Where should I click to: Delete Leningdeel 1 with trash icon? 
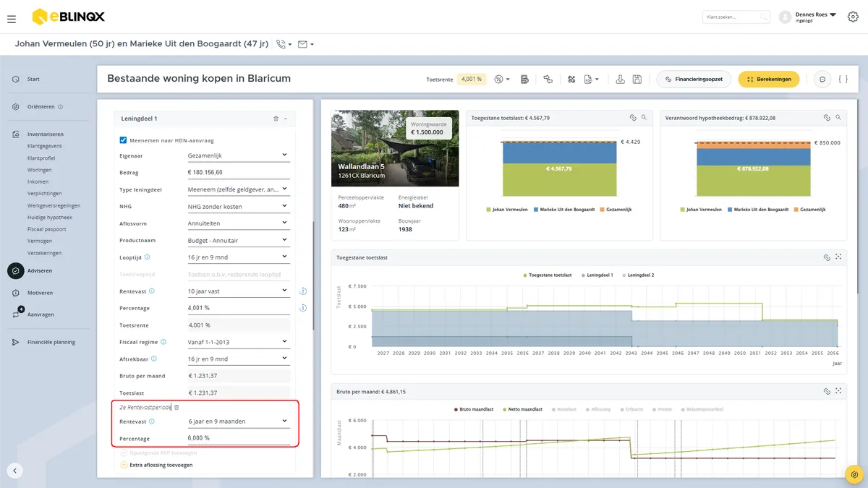tap(276, 119)
